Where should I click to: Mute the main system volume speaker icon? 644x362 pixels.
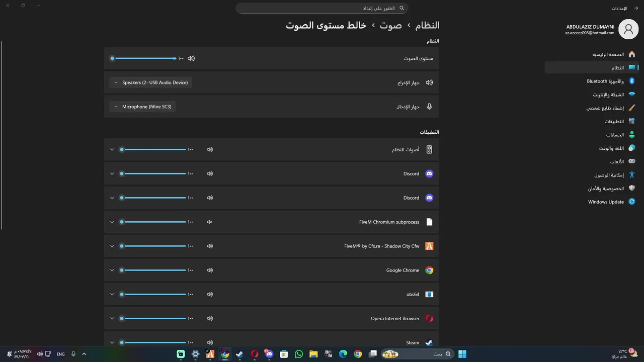(x=191, y=58)
